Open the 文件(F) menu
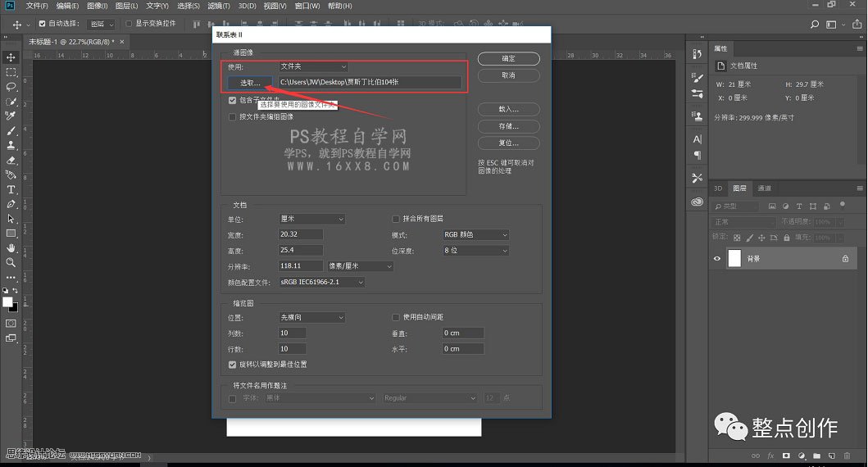Image resolution: width=868 pixels, height=467 pixels. 37,6
